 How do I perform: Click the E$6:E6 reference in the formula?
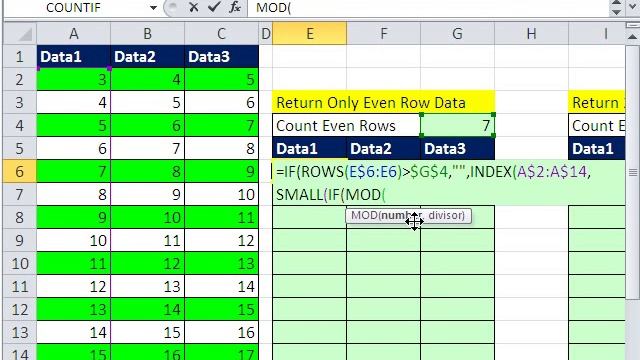[x=373, y=171]
